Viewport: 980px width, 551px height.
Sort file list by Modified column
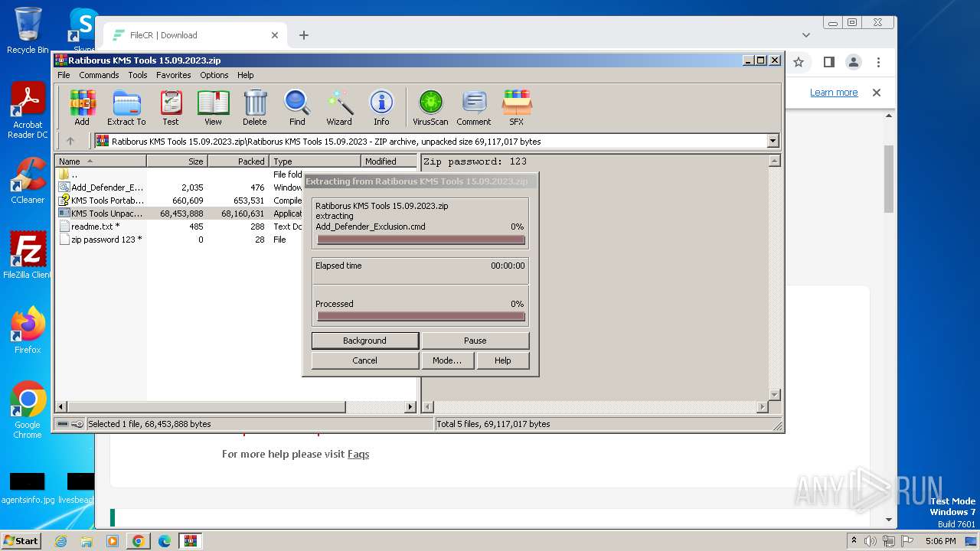pyautogui.click(x=388, y=161)
